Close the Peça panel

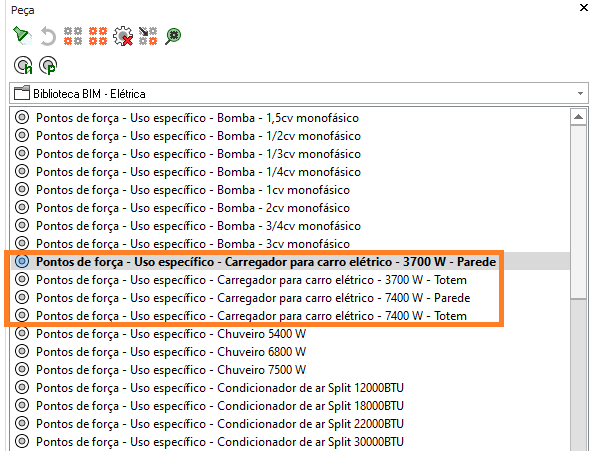(583, 8)
